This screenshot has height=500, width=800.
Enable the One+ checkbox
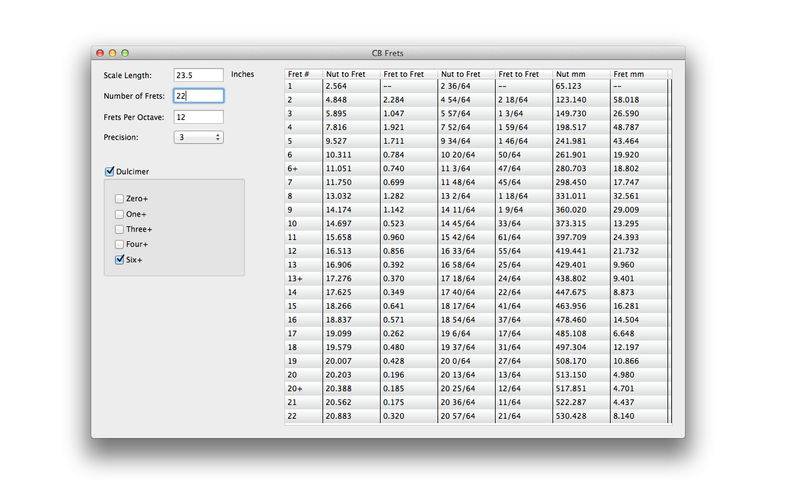[119, 214]
